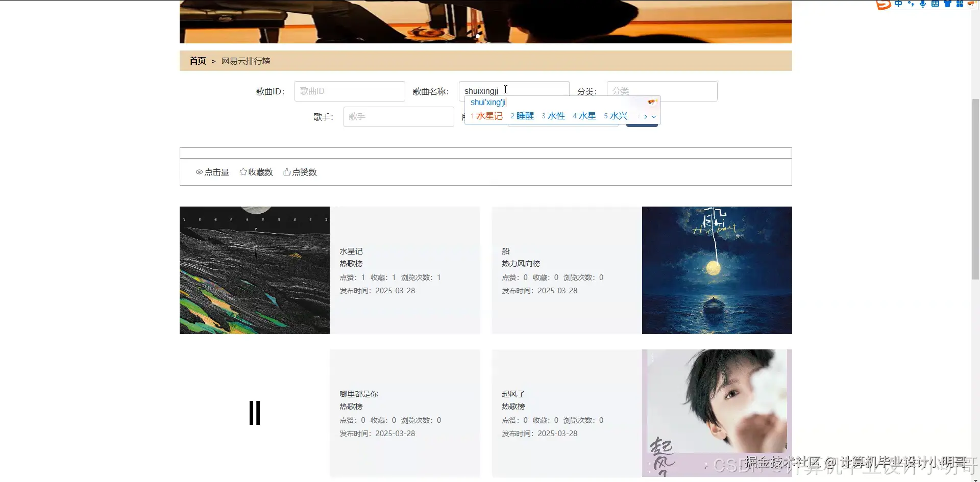The image size is (980, 482).
Task: Click the star icon beside 收藏量
Action: coord(243,172)
